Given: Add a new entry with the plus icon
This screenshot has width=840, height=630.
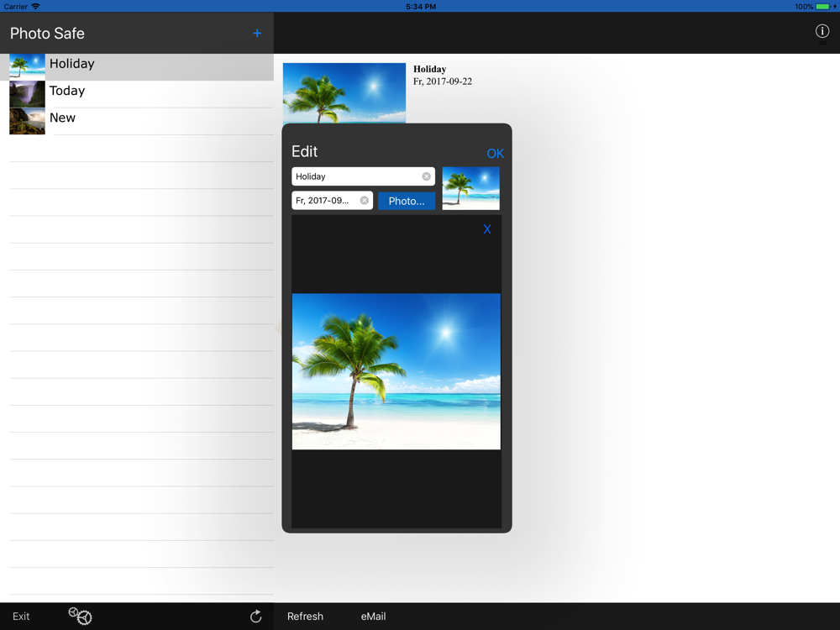Looking at the screenshot, I should pyautogui.click(x=257, y=34).
